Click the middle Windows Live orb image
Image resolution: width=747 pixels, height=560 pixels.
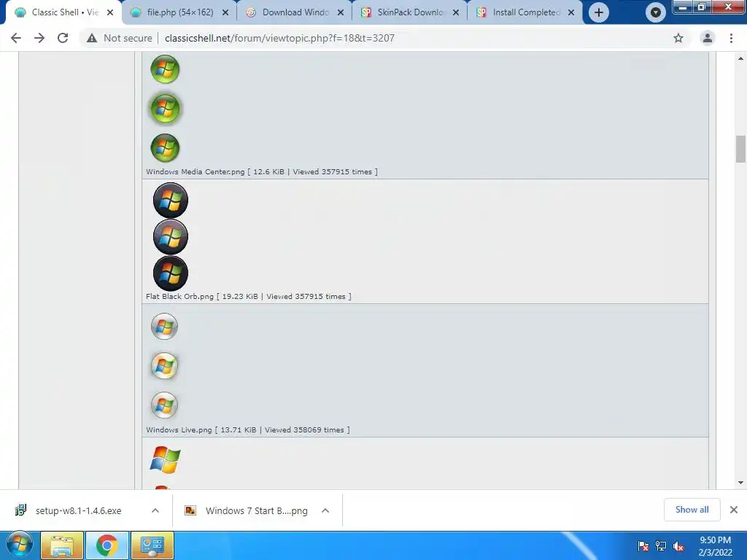coord(164,366)
